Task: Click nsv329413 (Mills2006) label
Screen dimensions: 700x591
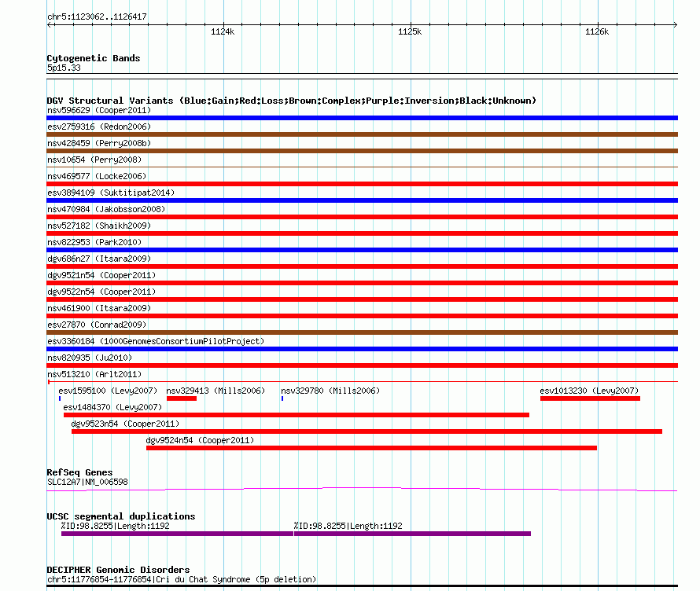Action: [216, 391]
